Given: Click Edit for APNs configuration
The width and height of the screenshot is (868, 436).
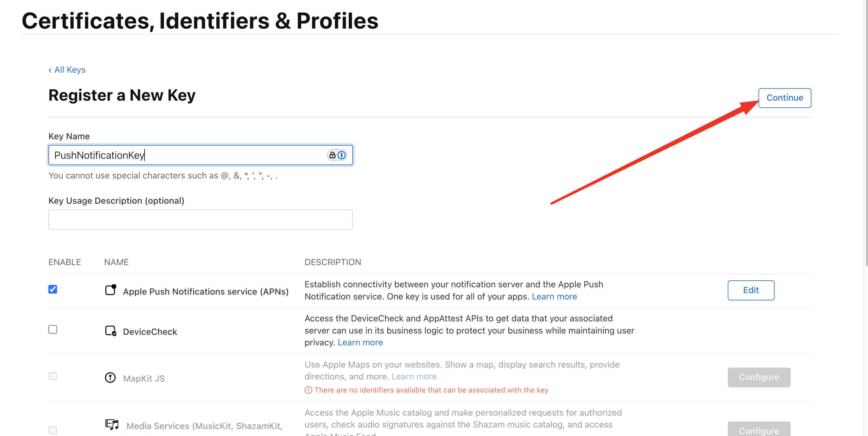Looking at the screenshot, I should pos(751,290).
